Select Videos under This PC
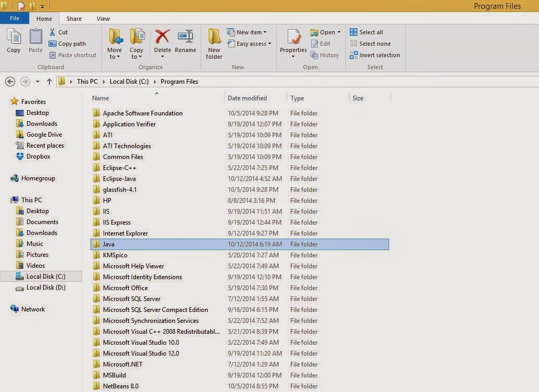Image resolution: width=539 pixels, height=392 pixels. click(x=31, y=265)
